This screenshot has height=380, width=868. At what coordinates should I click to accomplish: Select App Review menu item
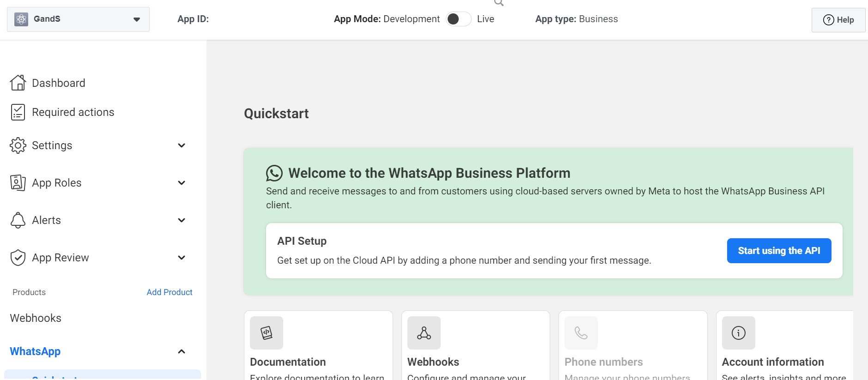click(61, 258)
